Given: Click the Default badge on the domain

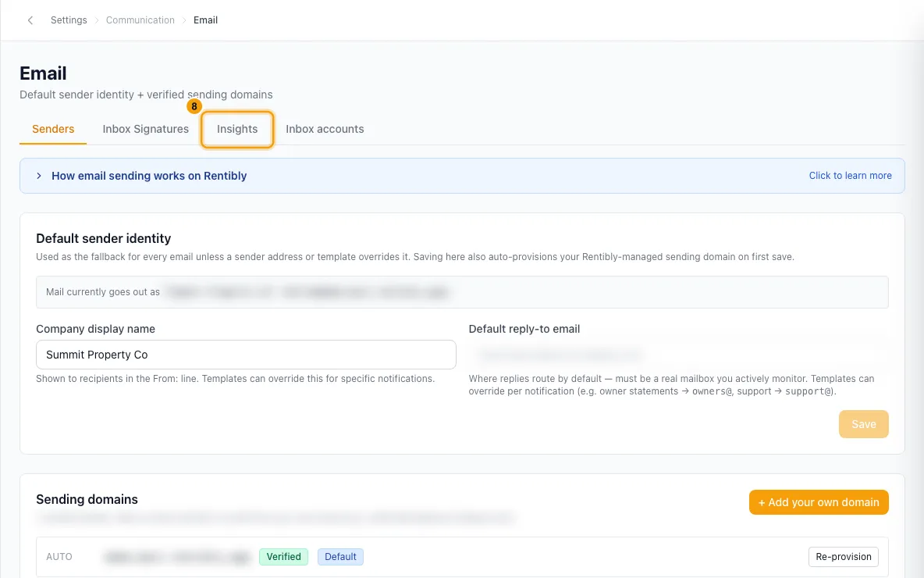Looking at the screenshot, I should (340, 557).
